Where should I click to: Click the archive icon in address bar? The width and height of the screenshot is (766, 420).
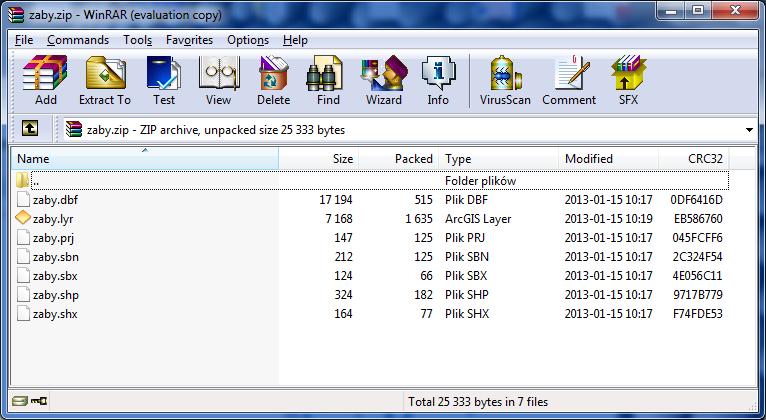coord(74,129)
